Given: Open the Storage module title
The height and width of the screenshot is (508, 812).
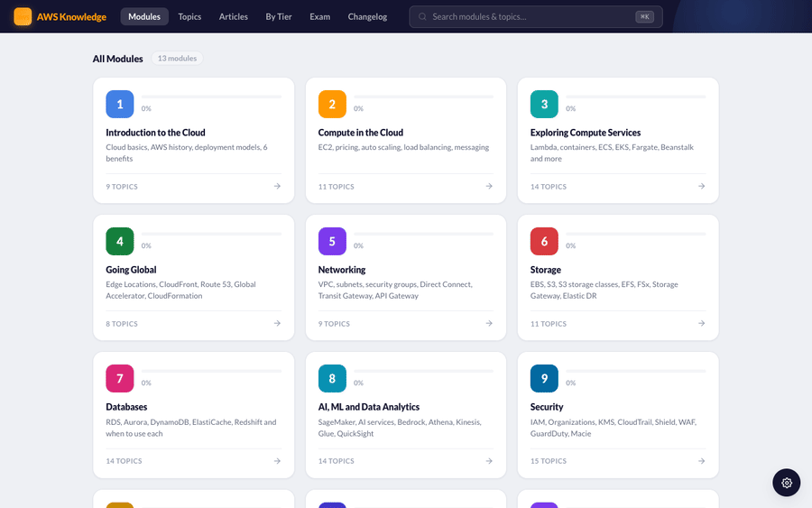Looking at the screenshot, I should [x=545, y=270].
